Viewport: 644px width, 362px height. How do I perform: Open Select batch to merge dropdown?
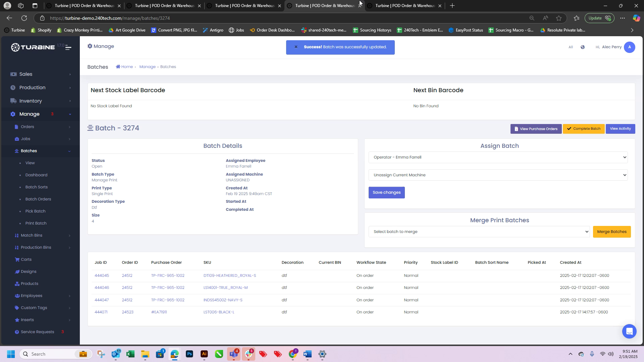[x=479, y=232]
